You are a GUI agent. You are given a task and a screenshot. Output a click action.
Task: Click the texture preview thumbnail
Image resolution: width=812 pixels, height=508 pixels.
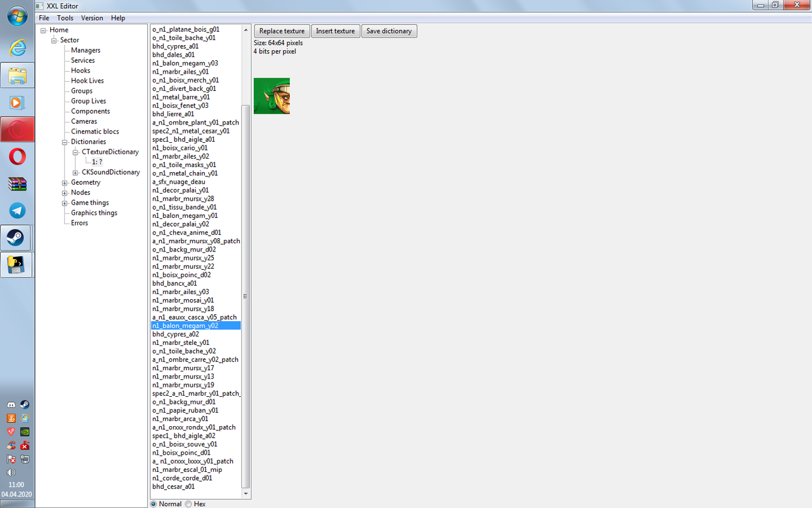coord(272,96)
